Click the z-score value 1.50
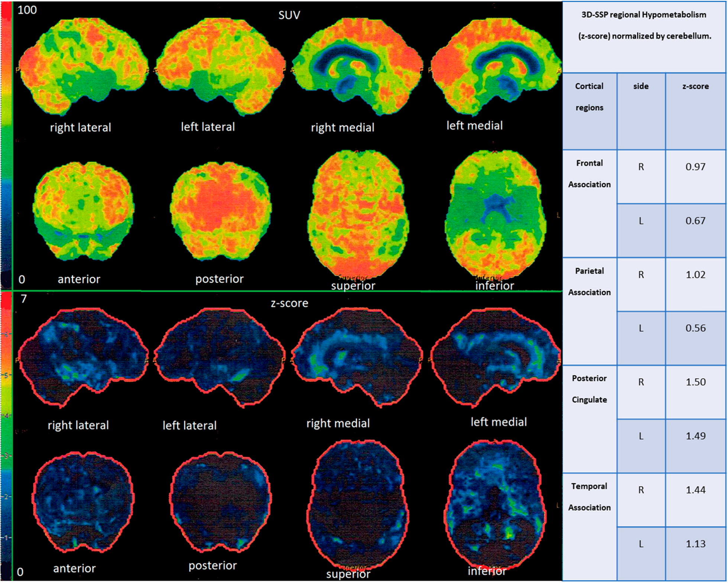This screenshot has height=583, width=728. [695, 382]
